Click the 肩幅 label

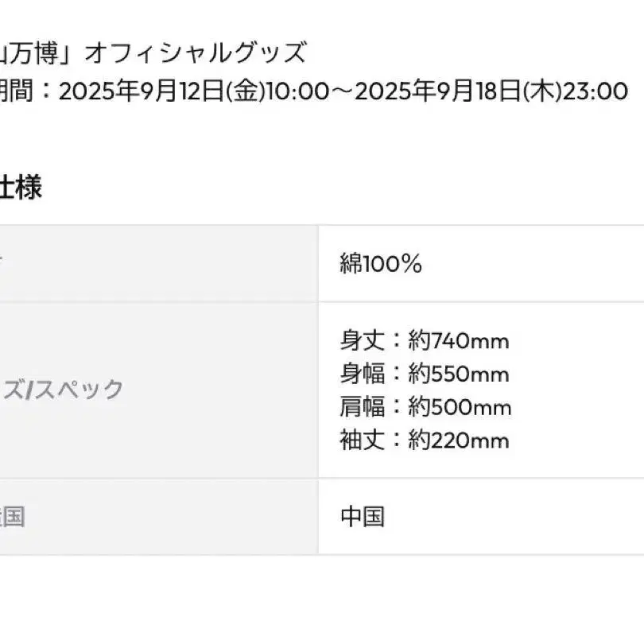tap(363, 408)
